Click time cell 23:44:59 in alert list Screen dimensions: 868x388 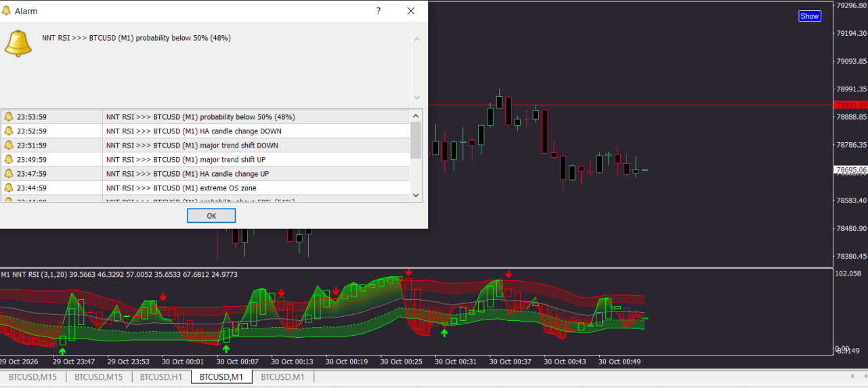32,188
